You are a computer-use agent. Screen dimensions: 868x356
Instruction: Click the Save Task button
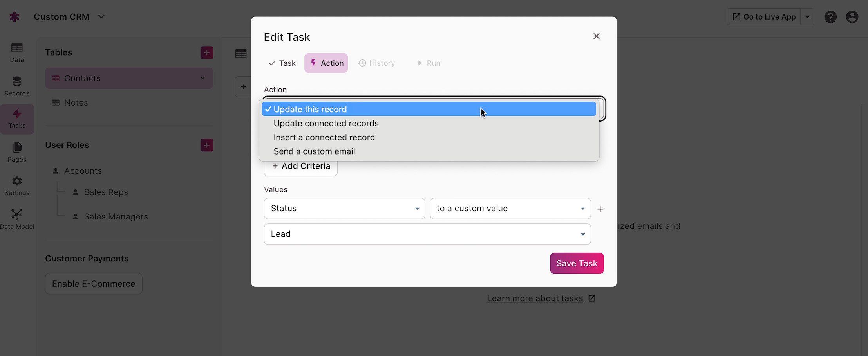click(577, 263)
